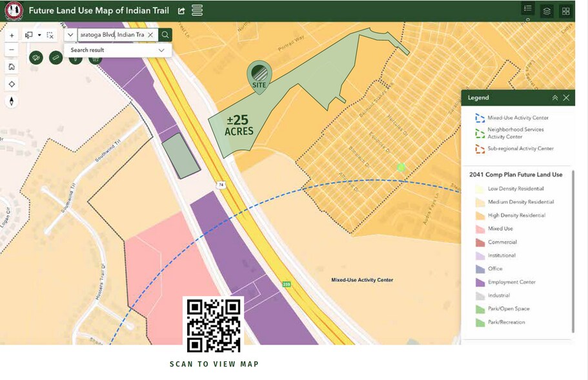The width and height of the screenshot is (588, 380).
Task: Open search source dropdown chevron
Action: pos(70,35)
